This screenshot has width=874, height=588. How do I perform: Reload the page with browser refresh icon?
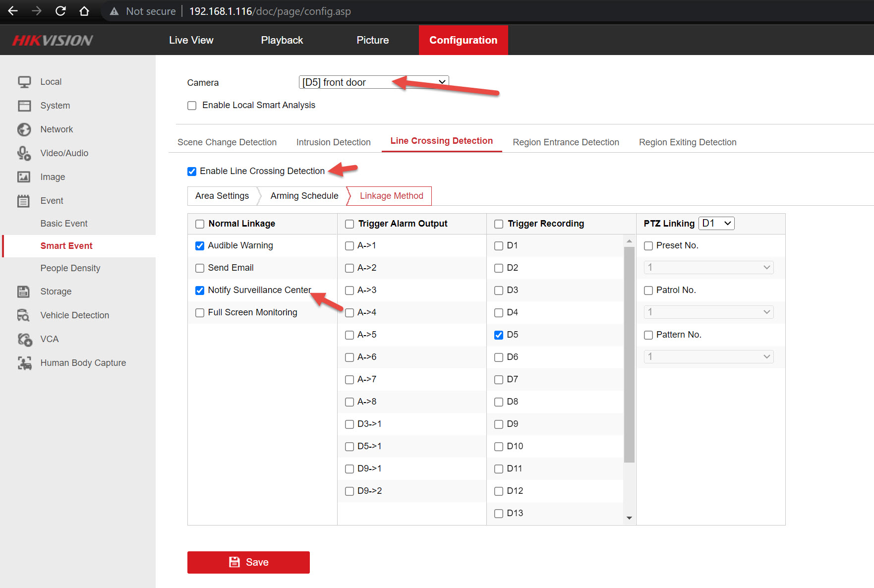(60, 11)
